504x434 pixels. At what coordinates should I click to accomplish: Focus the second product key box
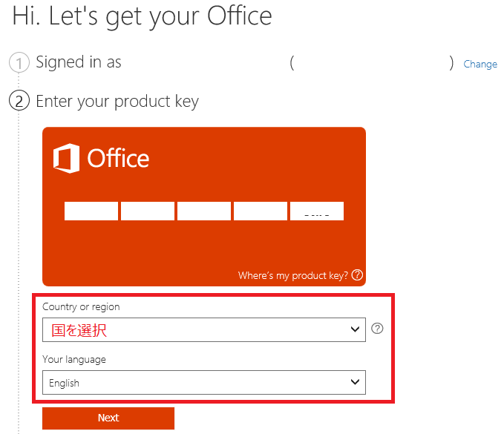pos(148,211)
